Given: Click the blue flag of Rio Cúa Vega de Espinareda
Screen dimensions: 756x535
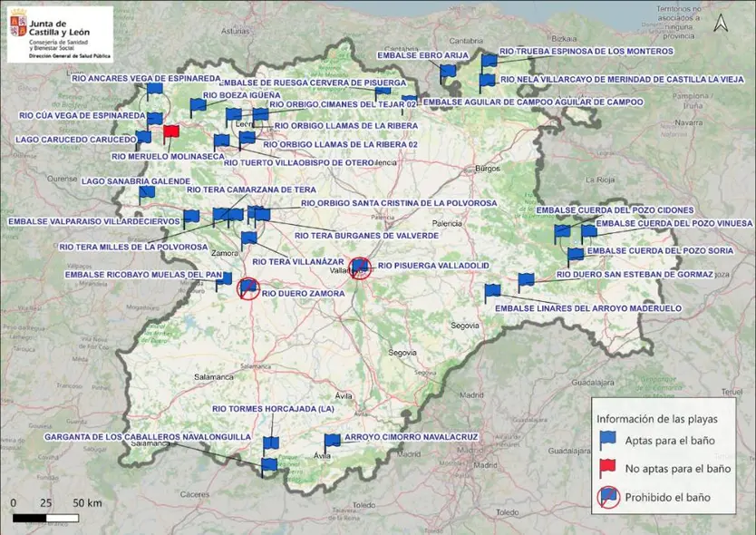Looking at the screenshot, I should click(x=154, y=119).
